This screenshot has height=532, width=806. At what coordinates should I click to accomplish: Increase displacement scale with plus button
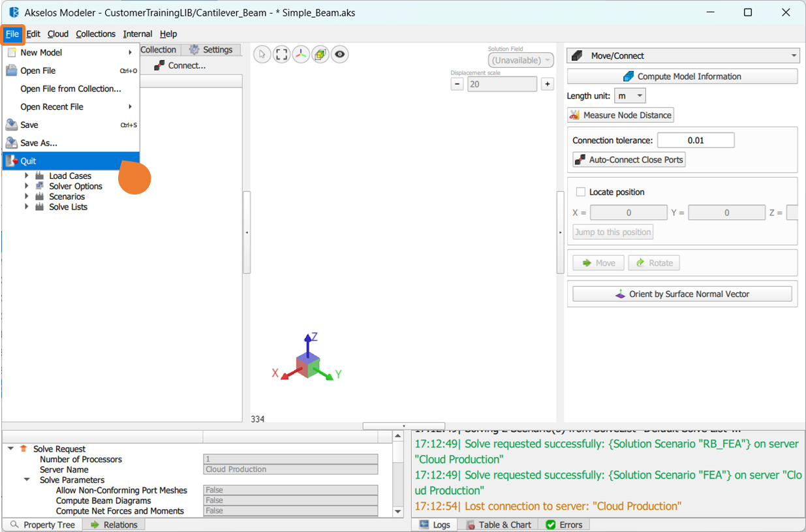coord(548,84)
